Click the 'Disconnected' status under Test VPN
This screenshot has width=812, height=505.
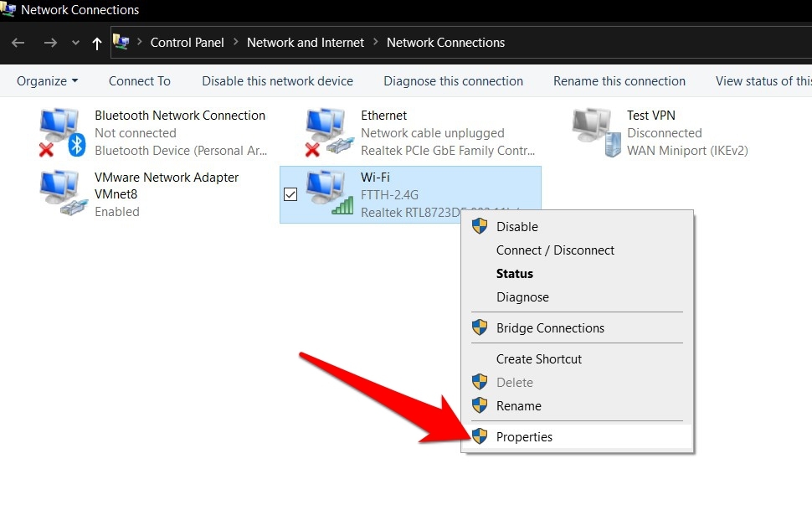[x=665, y=133]
